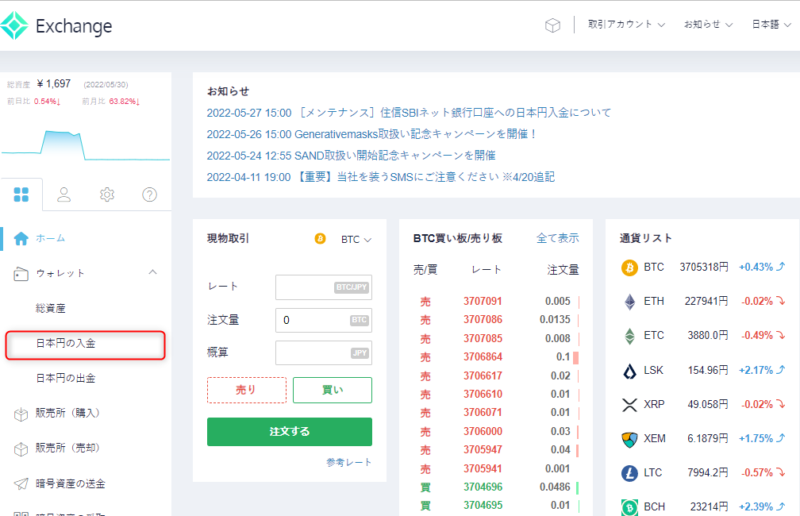Collapse the ウォレット menu chevron
The width and height of the screenshot is (800, 516).
[x=153, y=273]
